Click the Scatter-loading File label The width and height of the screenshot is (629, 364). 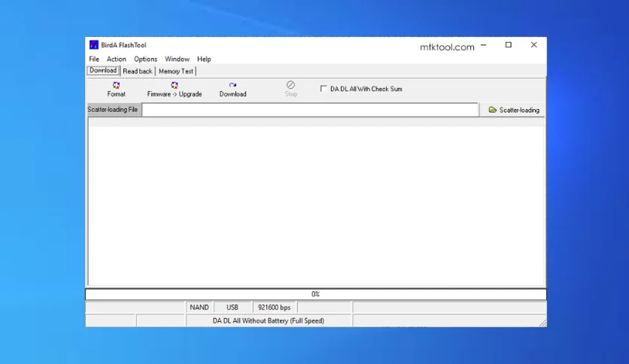click(x=113, y=110)
